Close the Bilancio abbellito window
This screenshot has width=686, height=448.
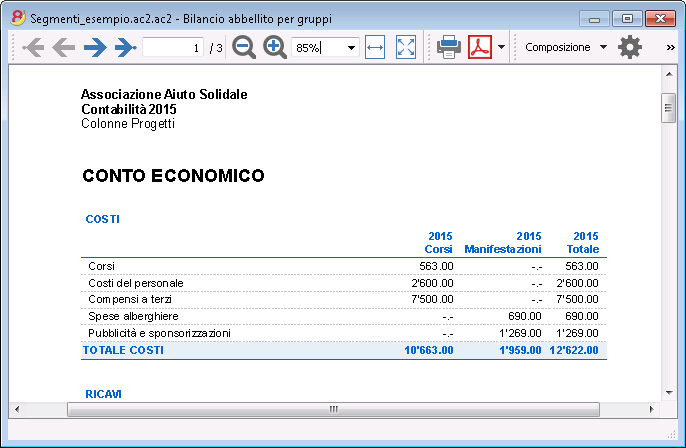[x=660, y=19]
